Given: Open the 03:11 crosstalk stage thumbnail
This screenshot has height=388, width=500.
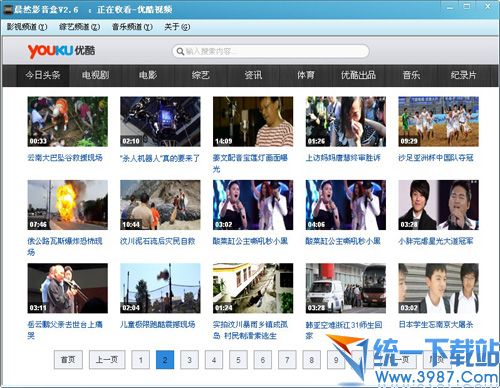Looking at the screenshot, I should click(x=68, y=288).
